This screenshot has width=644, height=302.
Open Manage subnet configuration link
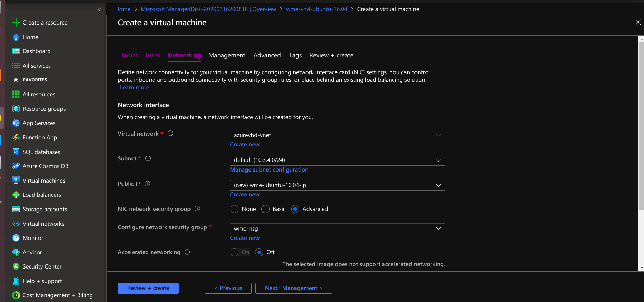[269, 170]
